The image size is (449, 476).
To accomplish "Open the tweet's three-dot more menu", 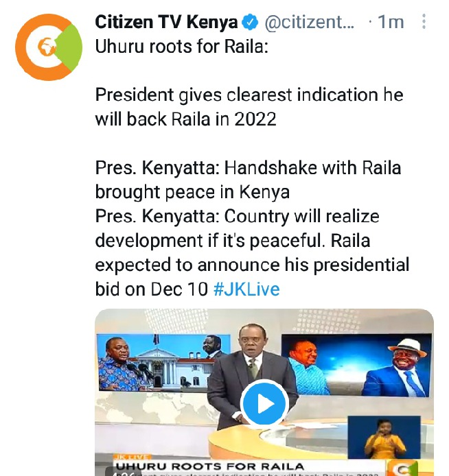I will (x=424, y=22).
